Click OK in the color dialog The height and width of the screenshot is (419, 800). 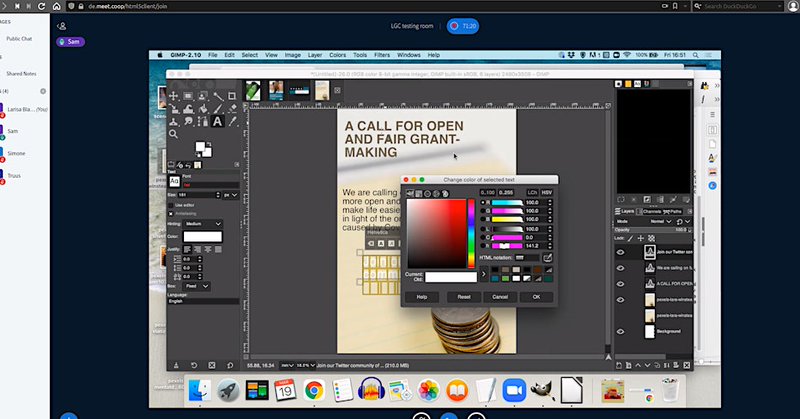pos(536,297)
